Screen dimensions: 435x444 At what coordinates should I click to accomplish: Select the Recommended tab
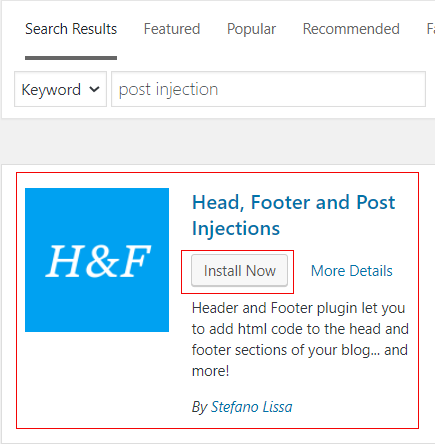point(351,29)
